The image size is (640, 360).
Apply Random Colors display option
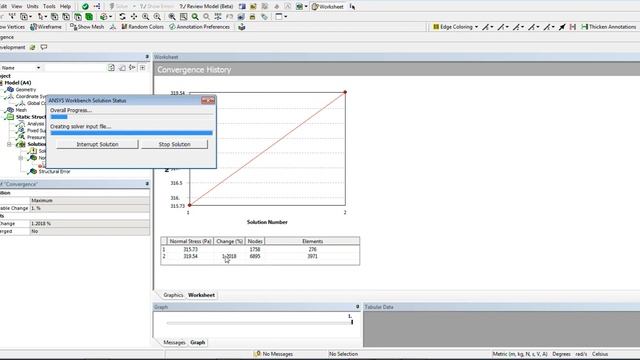pos(142,27)
